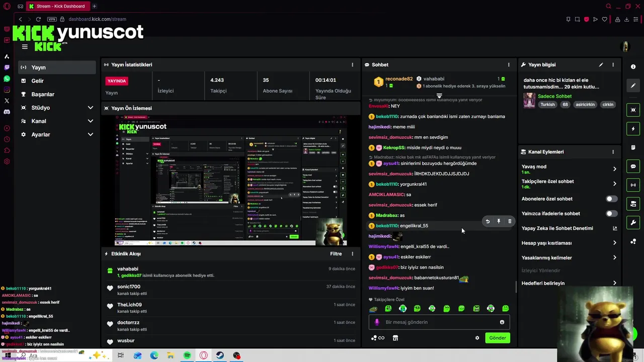Expand the Stüdyo sidebar section
Screen dimensions: 644x362
pyautogui.click(x=91, y=108)
